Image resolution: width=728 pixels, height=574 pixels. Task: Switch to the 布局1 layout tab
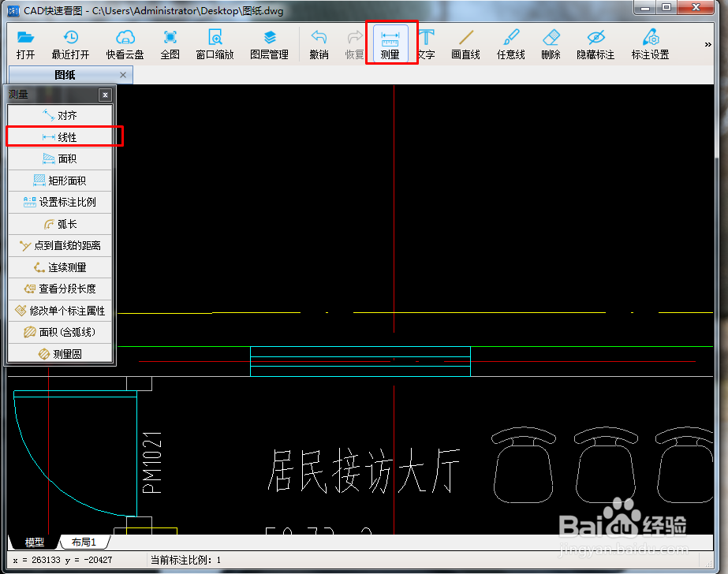[x=84, y=542]
